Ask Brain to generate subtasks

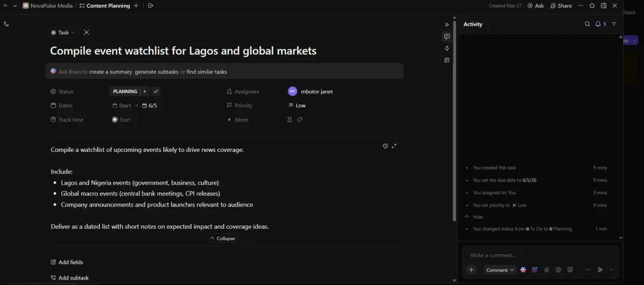(156, 71)
